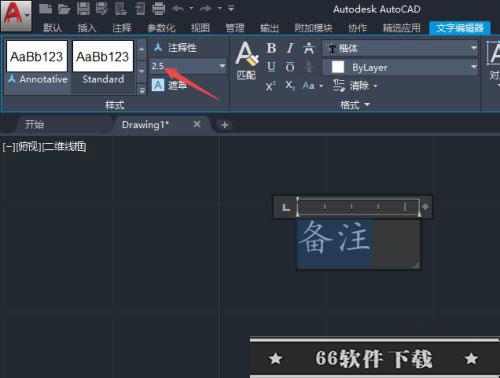
Task: Toggle Overline text formatting
Action: pyautogui.click(x=290, y=67)
